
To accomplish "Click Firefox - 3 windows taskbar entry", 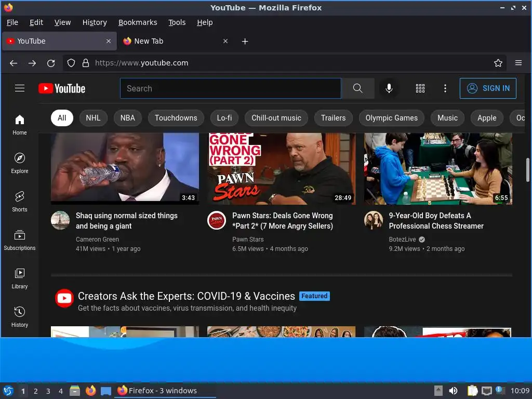I will coord(165,391).
